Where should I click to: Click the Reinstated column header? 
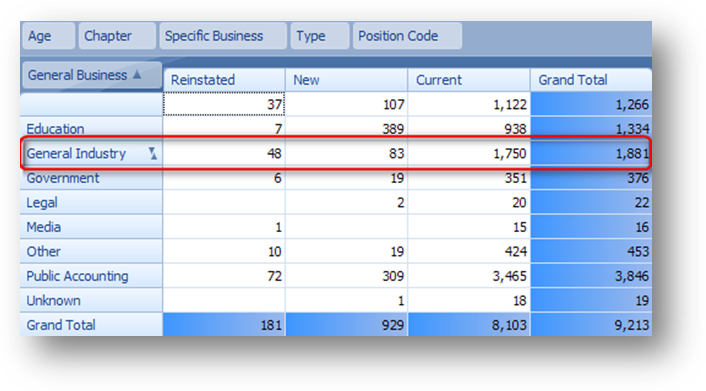pos(224,80)
